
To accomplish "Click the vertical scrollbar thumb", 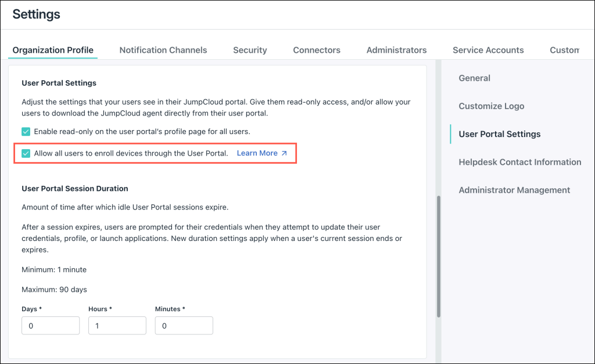I will (439, 257).
